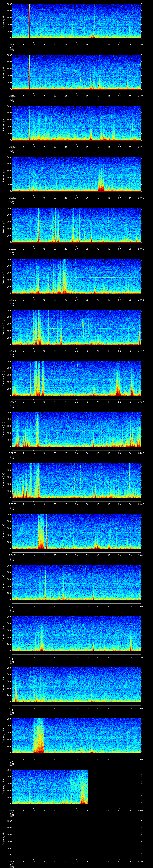Select the '19:28:00' start time label
The width and height of the screenshot is (153, 868).
click(x=12, y=249)
